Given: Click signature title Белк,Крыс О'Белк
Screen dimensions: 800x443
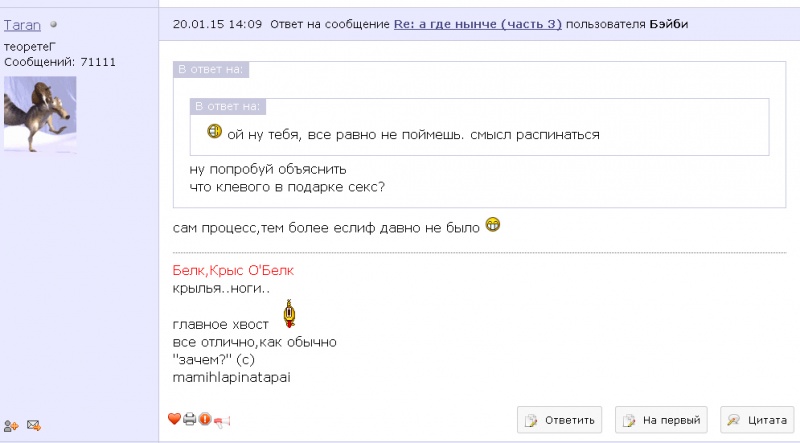Looking at the screenshot, I should [233, 270].
